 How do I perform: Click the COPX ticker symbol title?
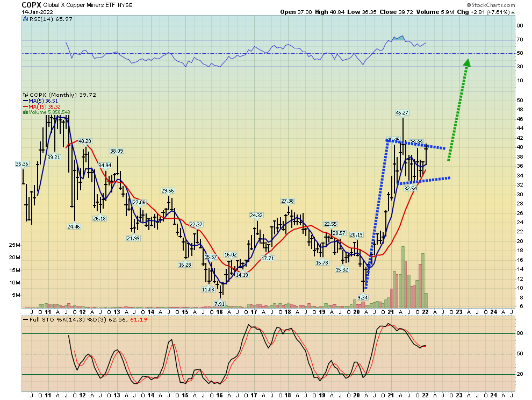point(31,5)
